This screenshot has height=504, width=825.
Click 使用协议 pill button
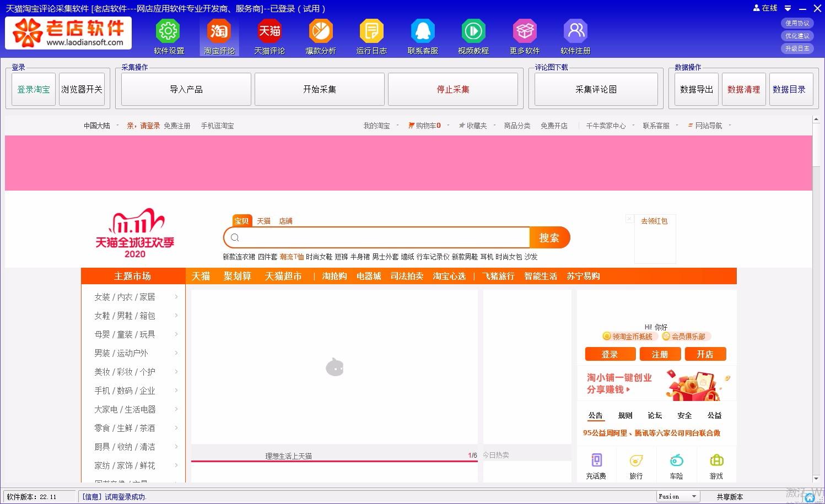coord(797,23)
